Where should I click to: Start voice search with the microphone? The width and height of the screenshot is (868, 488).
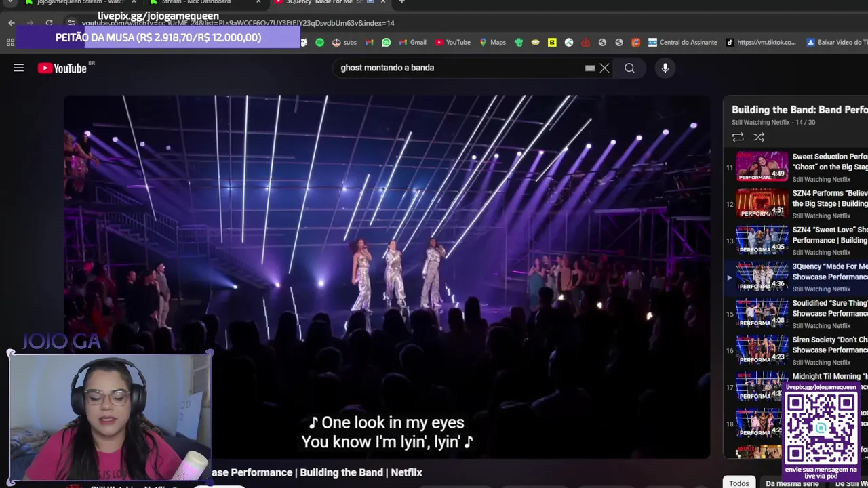pyautogui.click(x=665, y=68)
